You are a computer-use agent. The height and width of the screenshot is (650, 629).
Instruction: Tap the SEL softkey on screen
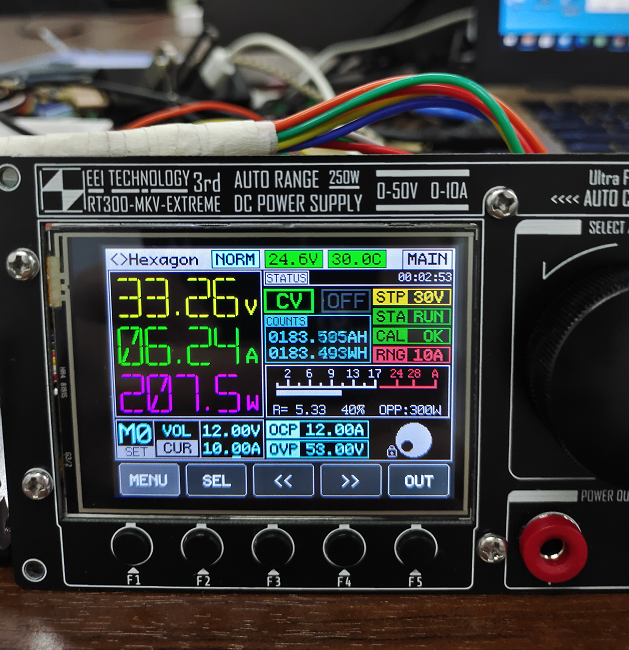(216, 480)
